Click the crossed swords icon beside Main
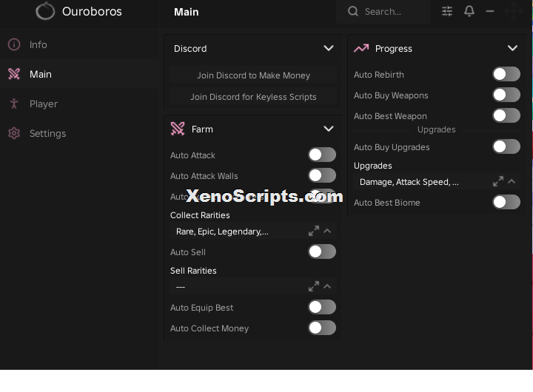The width and height of the screenshot is (533, 392). point(14,74)
